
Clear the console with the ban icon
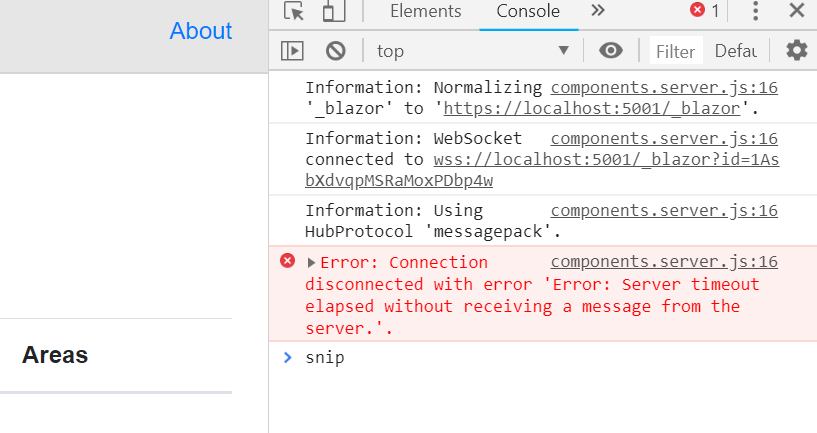click(336, 51)
